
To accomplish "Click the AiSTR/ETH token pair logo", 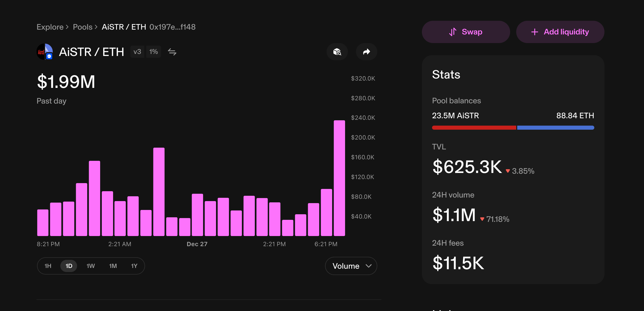I will coord(45,52).
